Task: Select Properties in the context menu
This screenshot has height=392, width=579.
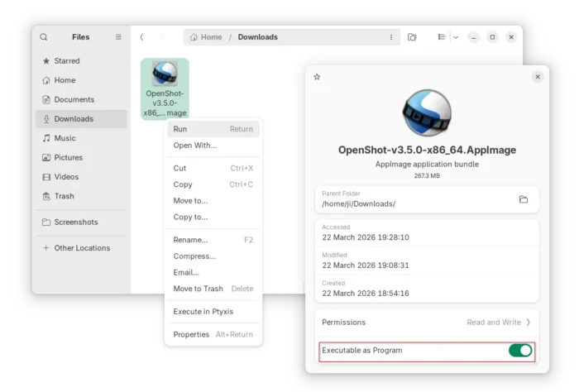Action: point(191,334)
